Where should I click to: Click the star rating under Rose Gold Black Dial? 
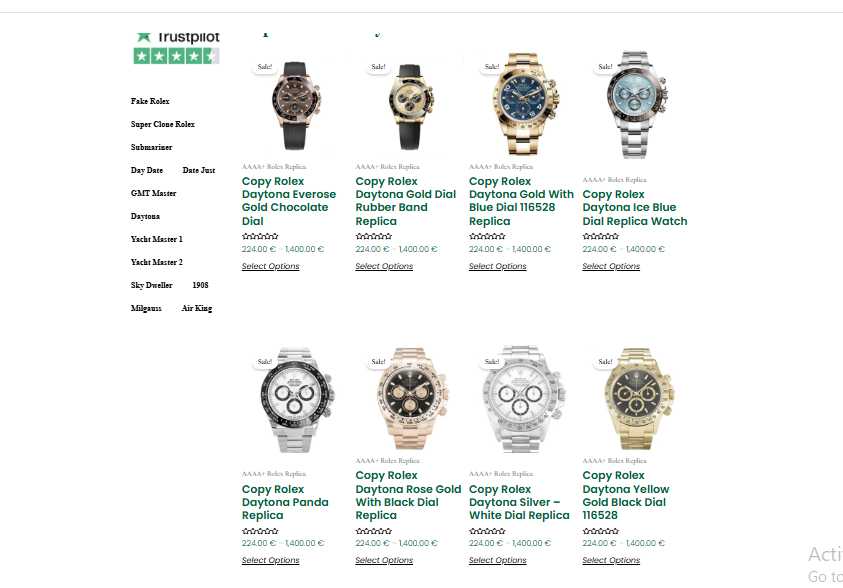374,531
